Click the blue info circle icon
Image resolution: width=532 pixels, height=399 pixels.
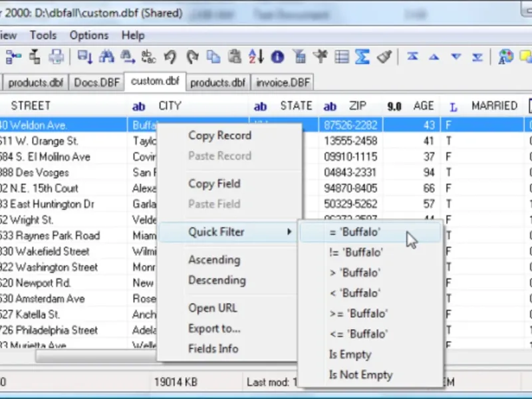point(277,57)
